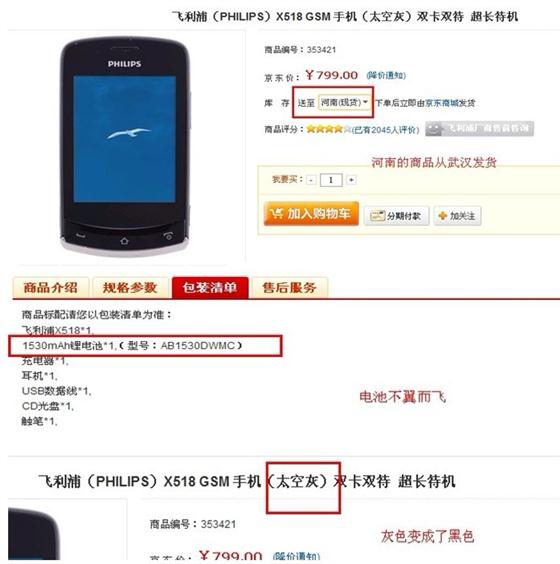This screenshot has width=560, height=564.
Task: Click the 京东商城 link in the shipping note
Action: pyautogui.click(x=442, y=103)
